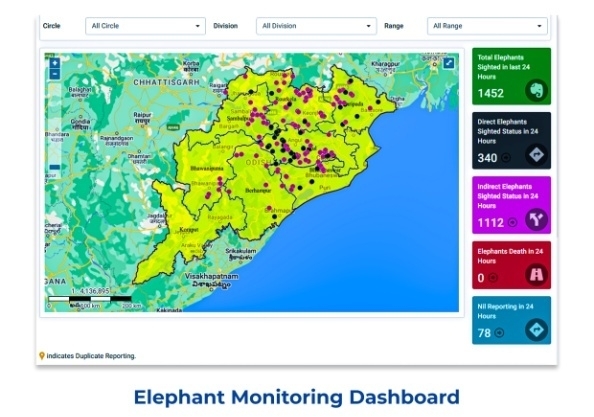Zoom out using the map minus button
This screenshot has width=594, height=417.
tap(55, 74)
